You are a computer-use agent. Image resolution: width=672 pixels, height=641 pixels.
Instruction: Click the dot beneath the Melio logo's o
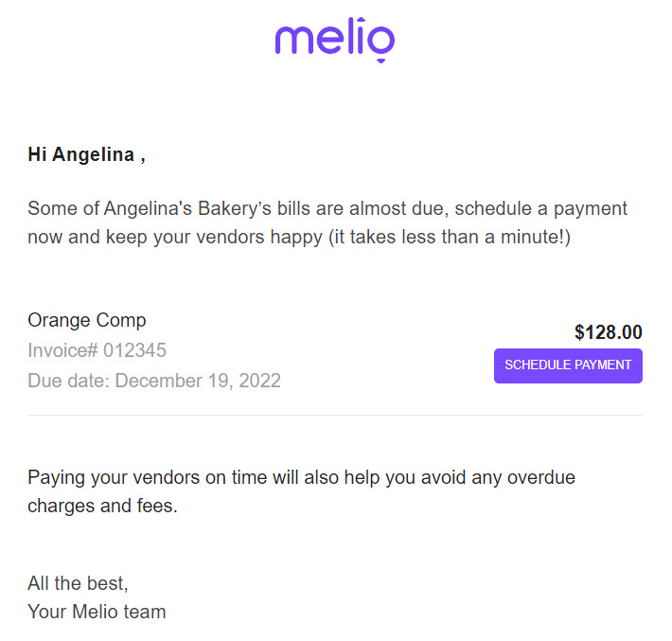click(381, 61)
